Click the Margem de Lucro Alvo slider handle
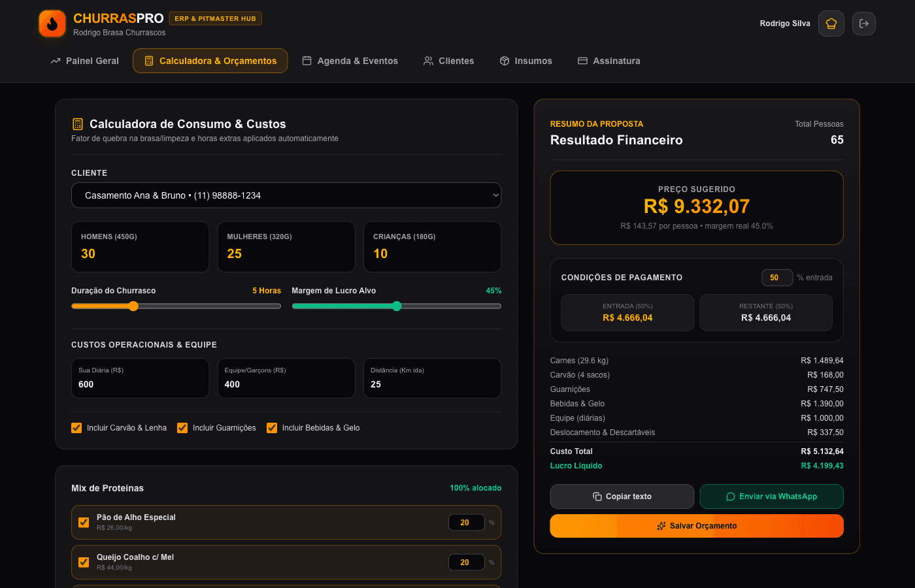 [x=397, y=306]
